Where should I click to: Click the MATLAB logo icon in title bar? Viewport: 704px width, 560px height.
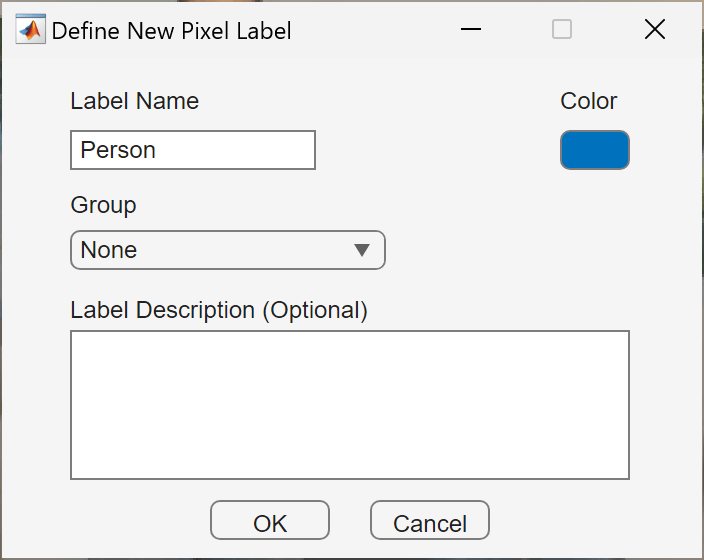click(30, 30)
